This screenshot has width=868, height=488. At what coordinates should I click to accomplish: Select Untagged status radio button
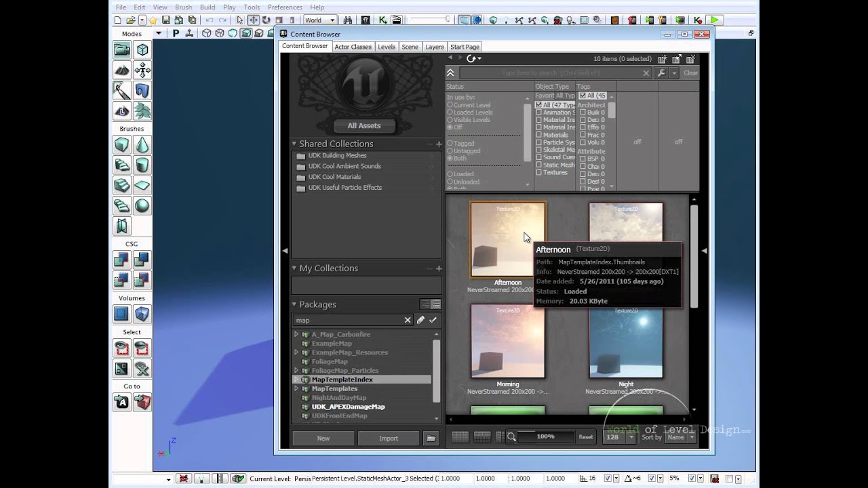pyautogui.click(x=450, y=150)
